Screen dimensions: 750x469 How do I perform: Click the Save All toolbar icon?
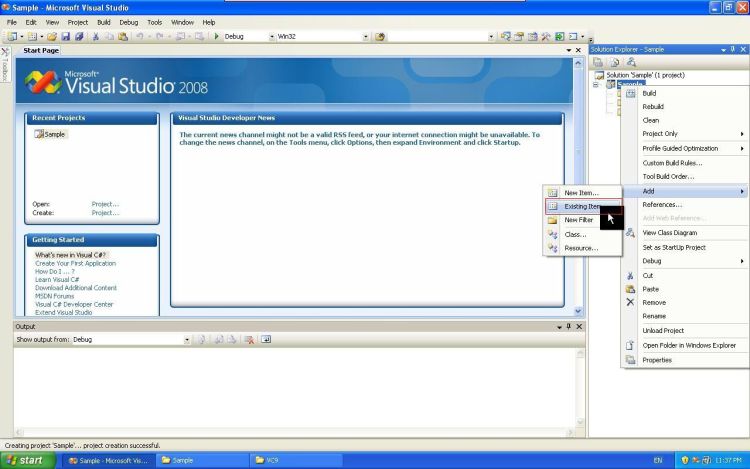tap(79, 36)
